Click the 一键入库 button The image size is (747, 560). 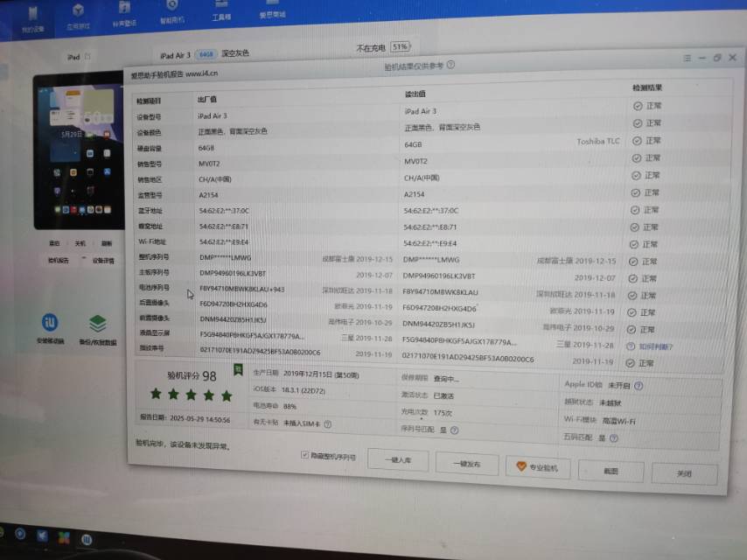tap(398, 460)
